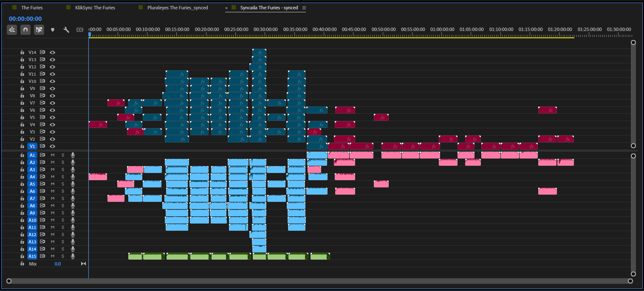Solo track A2 with S button
Viewport: 644px width, 291px height.
pyautogui.click(x=63, y=162)
